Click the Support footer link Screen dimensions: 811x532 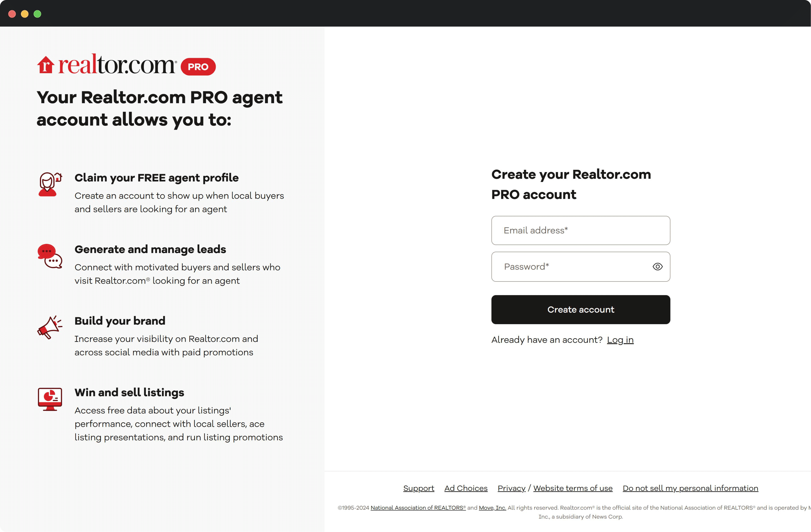pos(418,488)
